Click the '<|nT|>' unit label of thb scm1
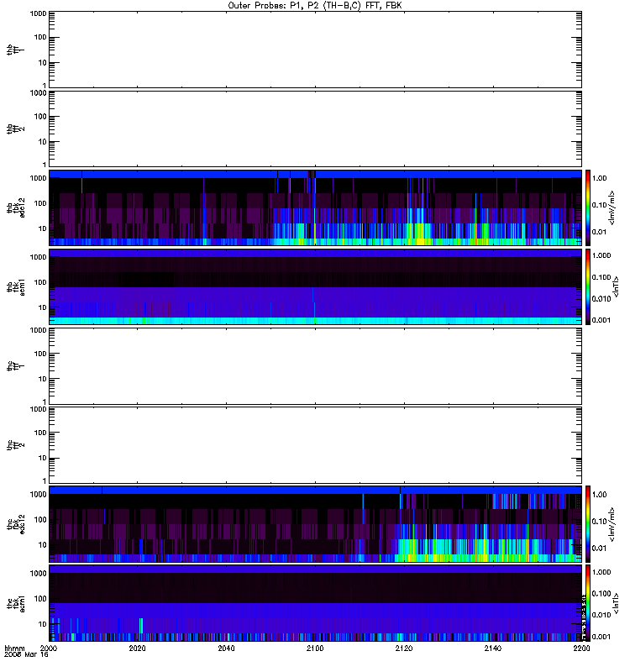 pyautogui.click(x=616, y=286)
